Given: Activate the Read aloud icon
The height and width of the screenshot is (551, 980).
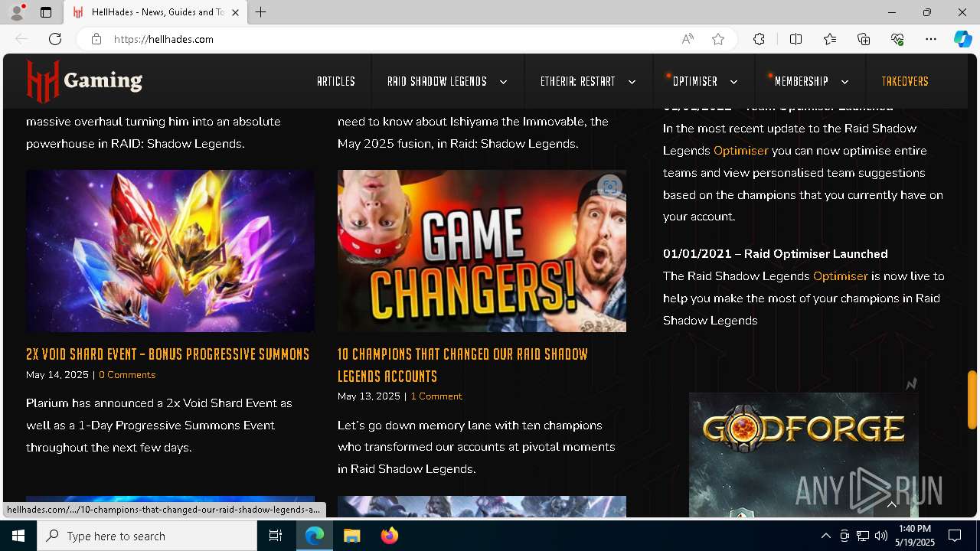Looking at the screenshot, I should (x=688, y=39).
